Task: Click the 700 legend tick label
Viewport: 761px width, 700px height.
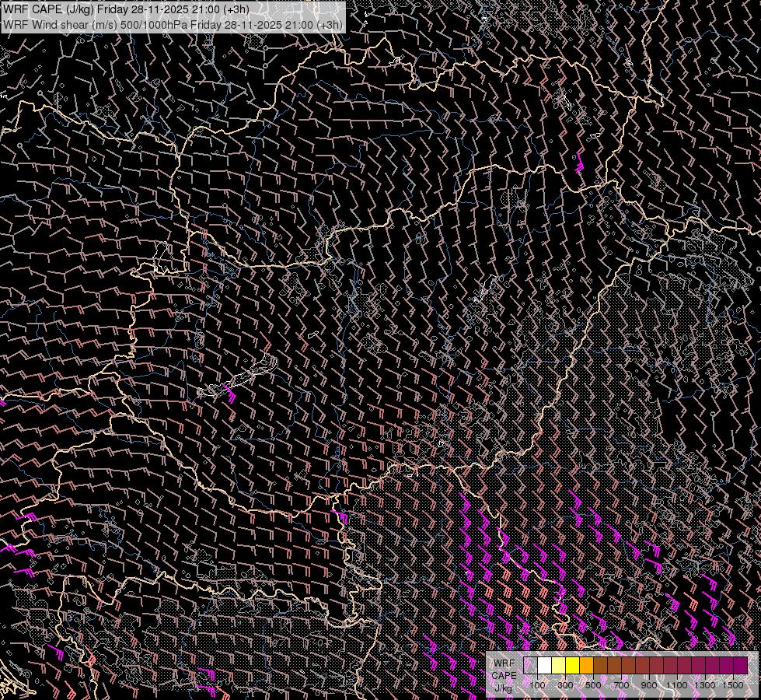Action: (x=621, y=685)
